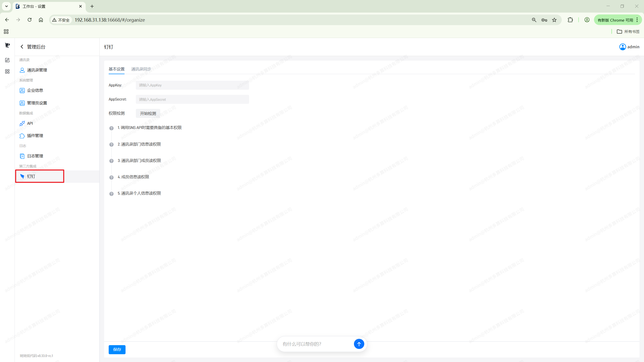This screenshot has height=362, width=644.
Task: Click the back chevron next to 管理后台
Action: tap(22, 47)
